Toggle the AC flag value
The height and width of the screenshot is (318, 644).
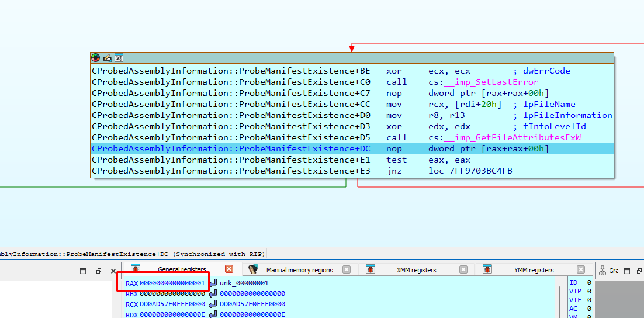(589, 309)
